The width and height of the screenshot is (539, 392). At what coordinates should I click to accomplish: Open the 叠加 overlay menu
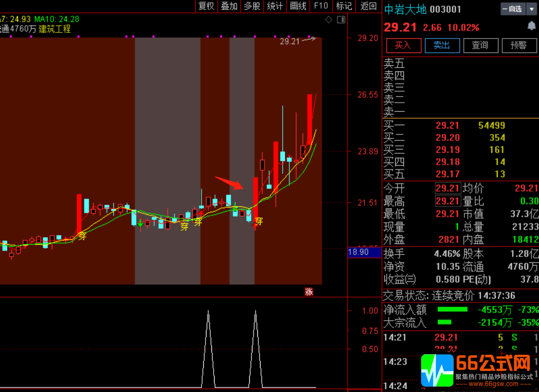point(229,6)
